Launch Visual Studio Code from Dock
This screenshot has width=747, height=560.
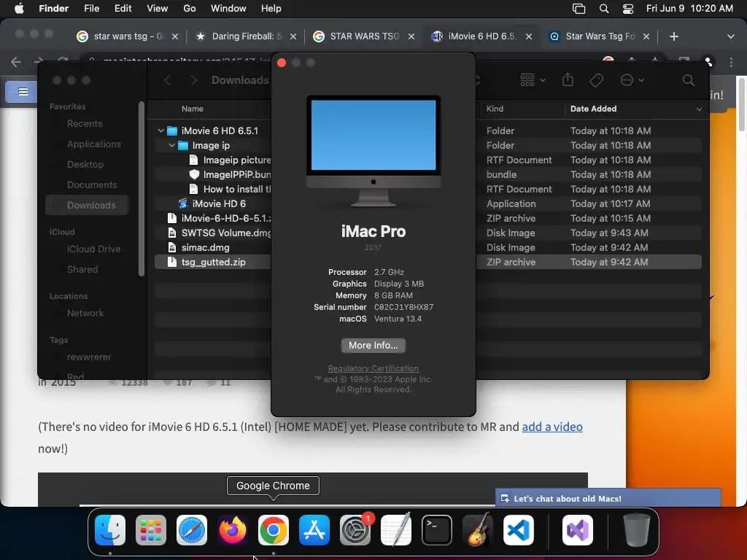click(x=519, y=530)
